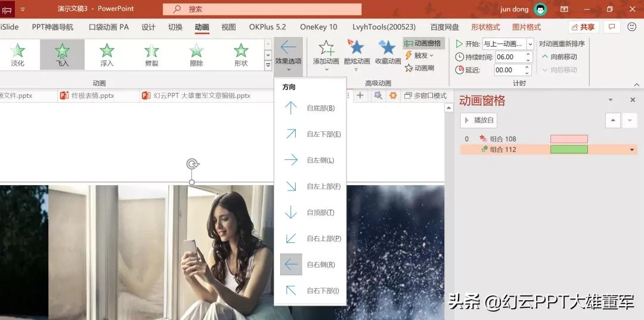The width and height of the screenshot is (644, 320).
Task: Switch to the 切换 transitions tab
Action: 175,27
